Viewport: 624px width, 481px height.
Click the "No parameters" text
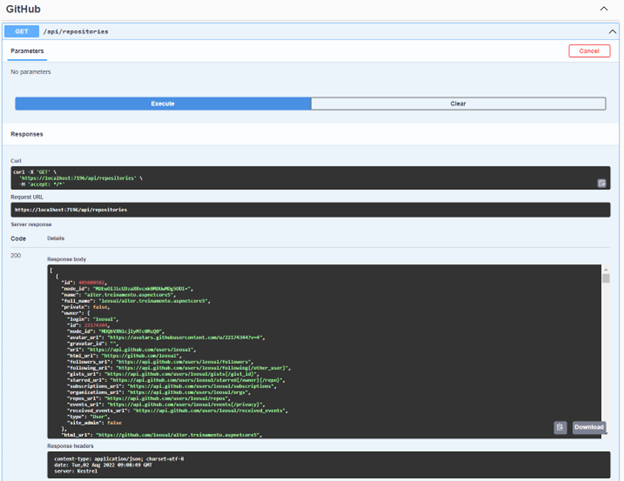click(x=31, y=72)
